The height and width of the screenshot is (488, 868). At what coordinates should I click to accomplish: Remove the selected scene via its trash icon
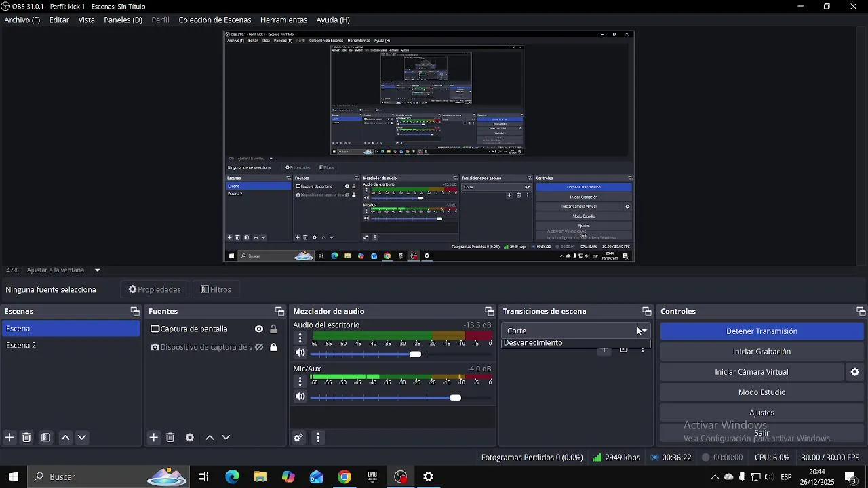(26, 438)
